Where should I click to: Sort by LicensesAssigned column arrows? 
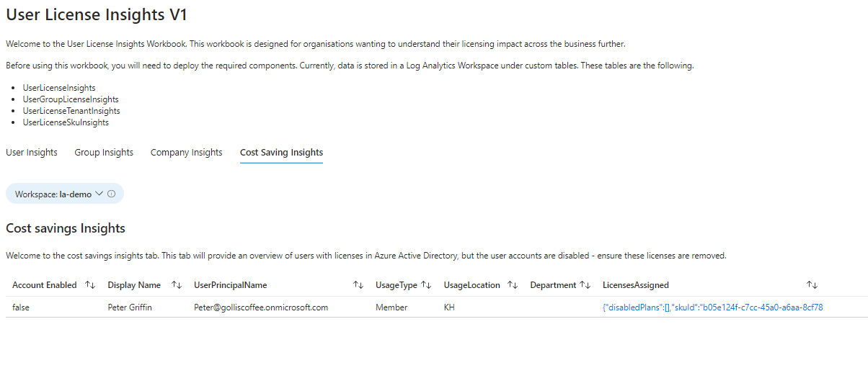pyautogui.click(x=812, y=285)
